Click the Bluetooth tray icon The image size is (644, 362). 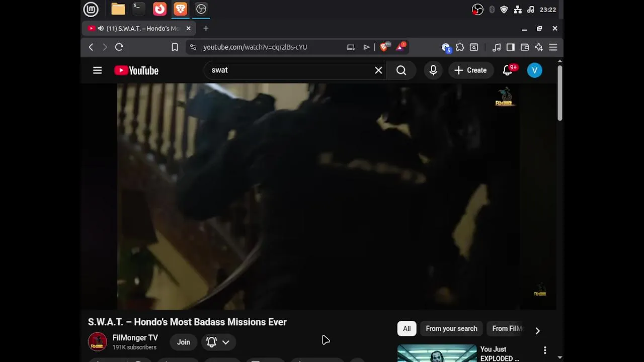click(x=492, y=10)
